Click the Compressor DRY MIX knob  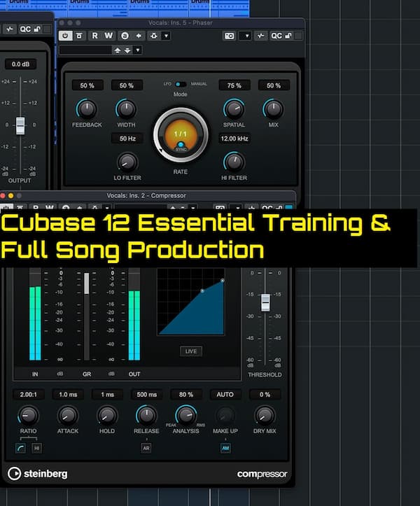click(x=265, y=416)
